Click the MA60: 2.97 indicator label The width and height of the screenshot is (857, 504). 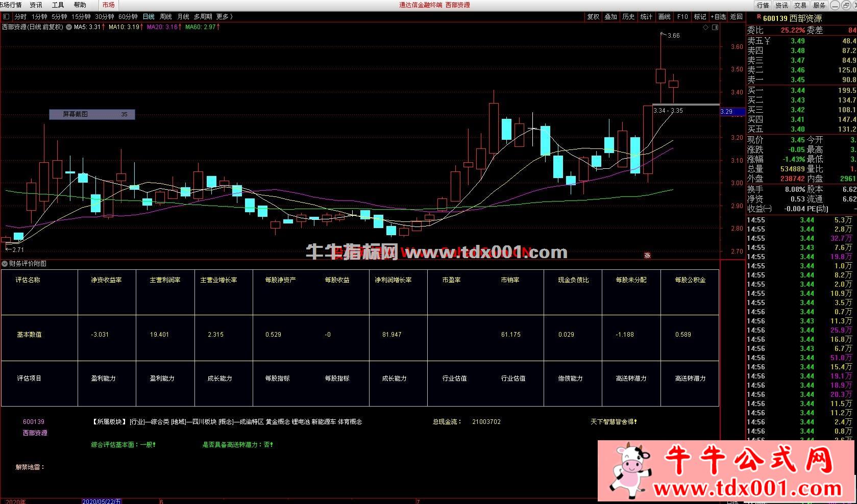tap(202, 27)
